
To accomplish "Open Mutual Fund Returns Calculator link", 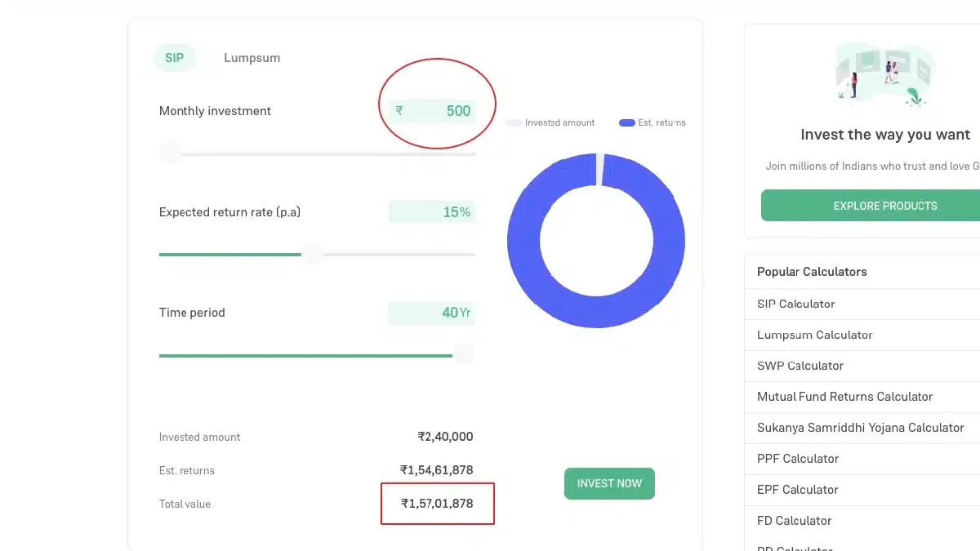I will tap(844, 397).
